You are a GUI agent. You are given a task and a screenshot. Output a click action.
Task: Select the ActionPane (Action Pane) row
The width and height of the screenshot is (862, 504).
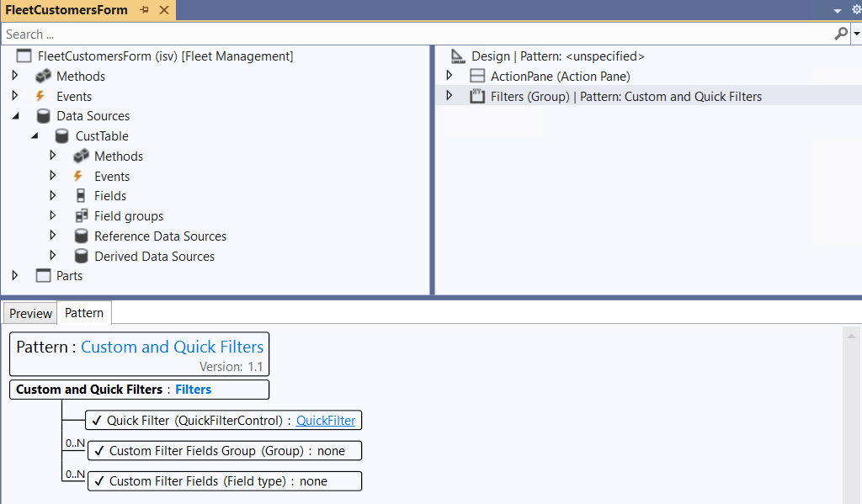(x=560, y=77)
